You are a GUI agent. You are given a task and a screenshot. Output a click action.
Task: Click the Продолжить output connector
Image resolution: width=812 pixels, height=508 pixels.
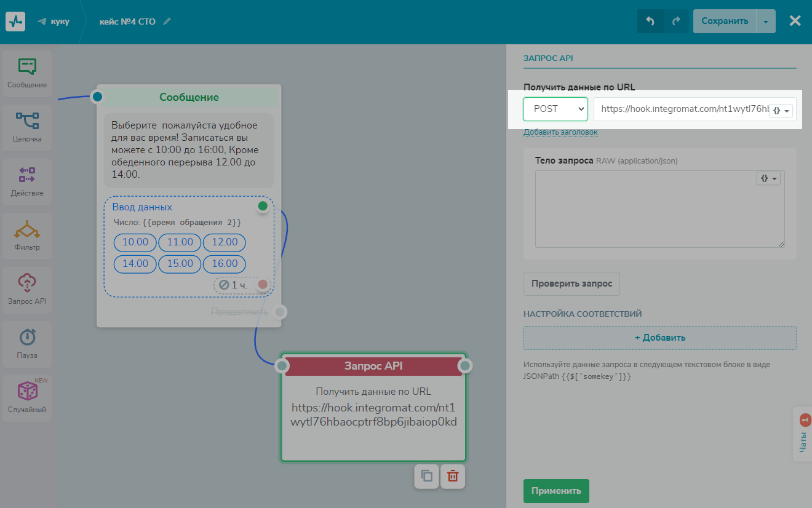pyautogui.click(x=280, y=312)
